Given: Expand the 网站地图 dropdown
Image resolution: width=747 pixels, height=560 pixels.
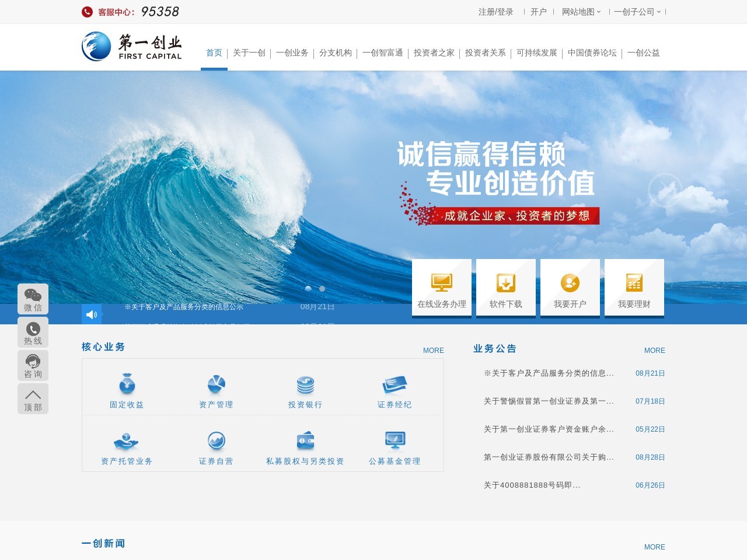Looking at the screenshot, I should click(581, 12).
